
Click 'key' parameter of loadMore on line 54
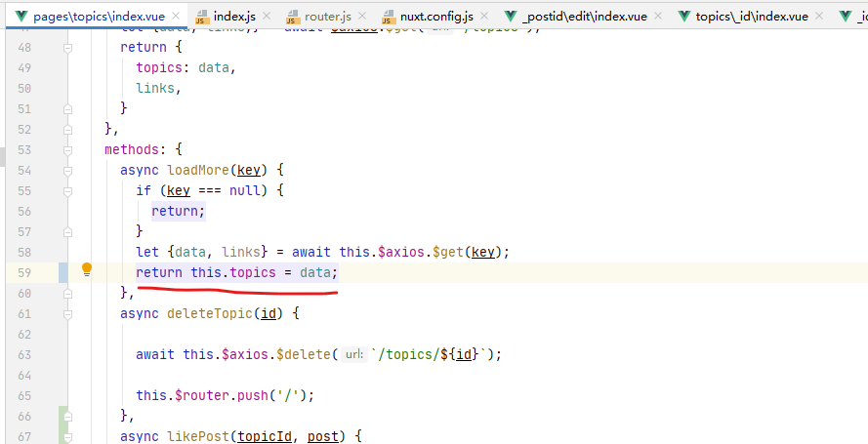[249, 170]
